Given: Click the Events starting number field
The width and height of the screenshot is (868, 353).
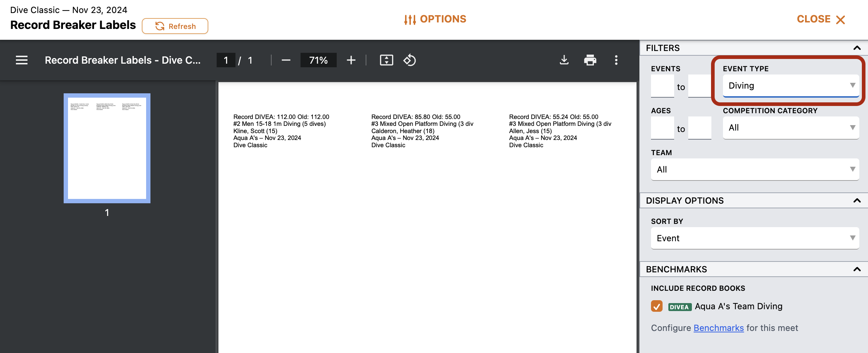Looking at the screenshot, I should point(663,86).
